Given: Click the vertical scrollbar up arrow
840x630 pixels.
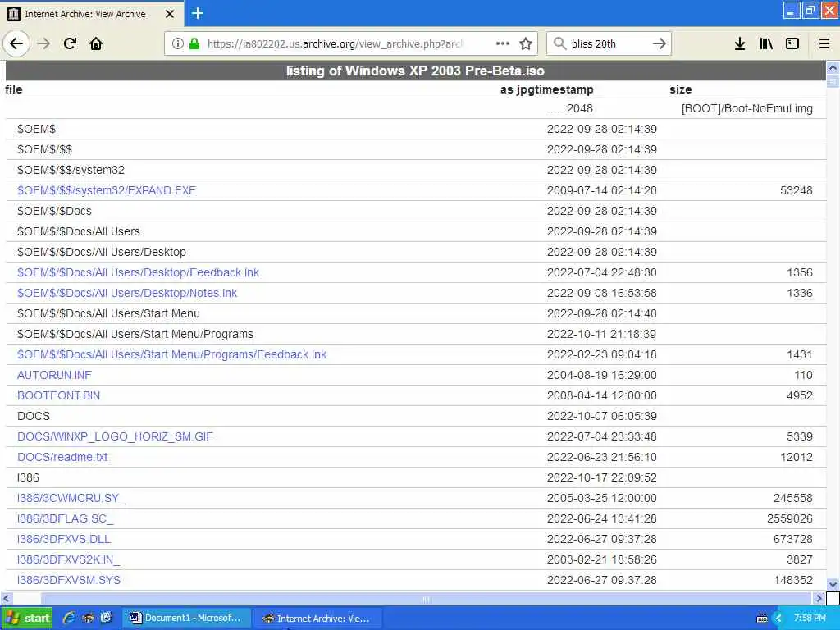Looking at the screenshot, I should click(833, 67).
